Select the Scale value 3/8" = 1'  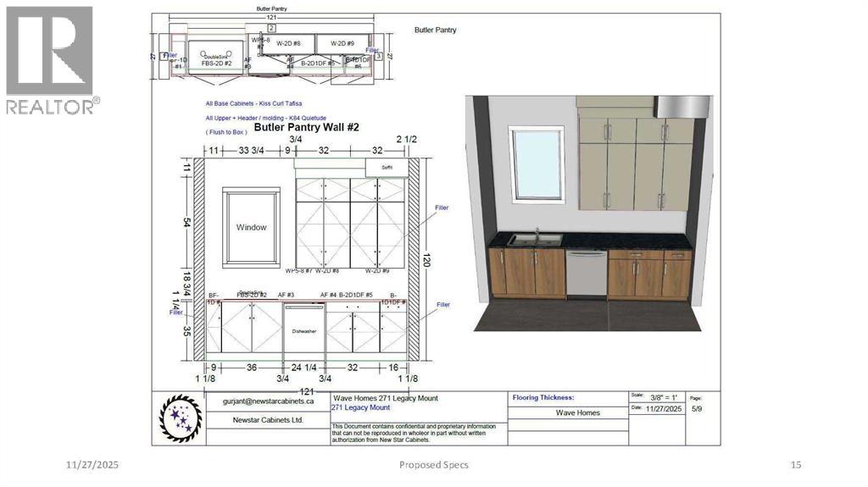point(665,396)
